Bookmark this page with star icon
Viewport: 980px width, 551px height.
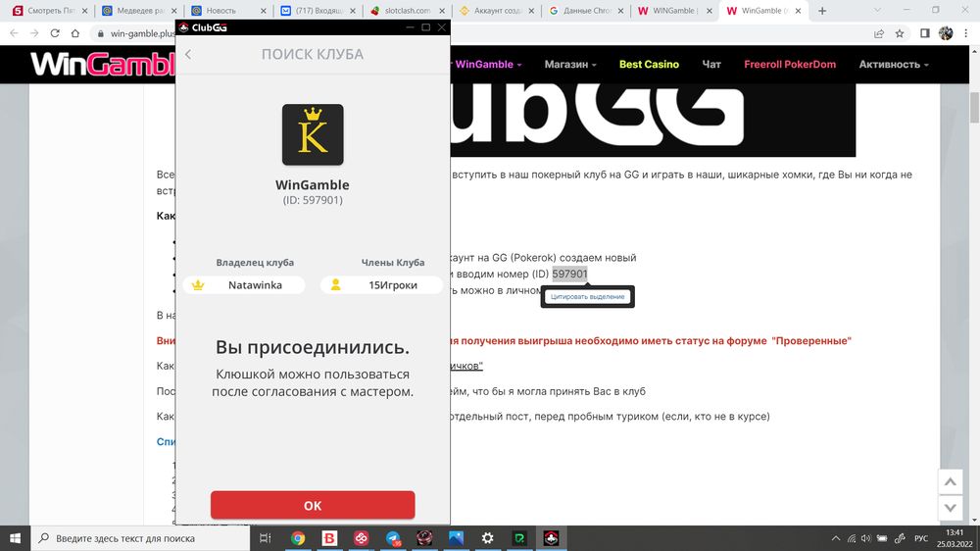(900, 33)
